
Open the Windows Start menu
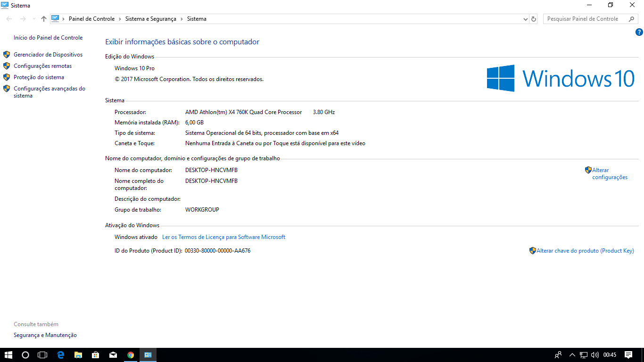8,355
